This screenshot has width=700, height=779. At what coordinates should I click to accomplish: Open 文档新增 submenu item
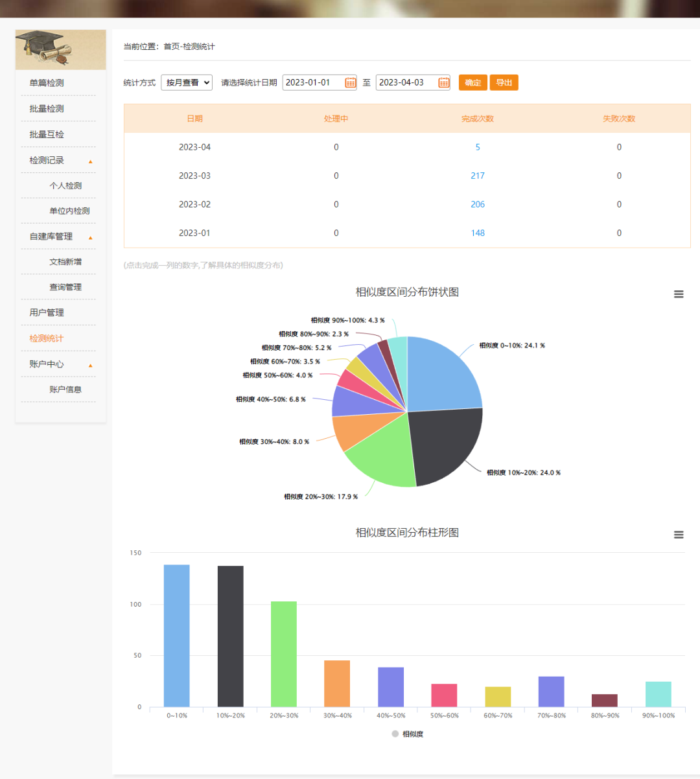[65, 262]
